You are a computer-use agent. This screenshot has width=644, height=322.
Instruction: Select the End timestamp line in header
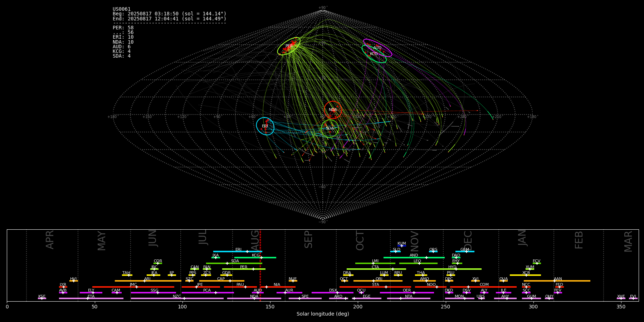(x=170, y=19)
